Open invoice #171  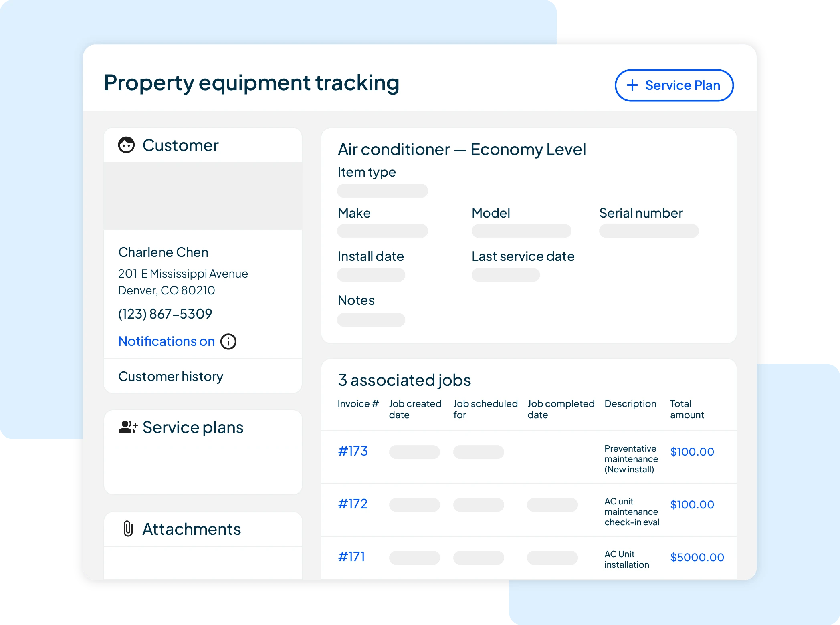pyautogui.click(x=351, y=556)
